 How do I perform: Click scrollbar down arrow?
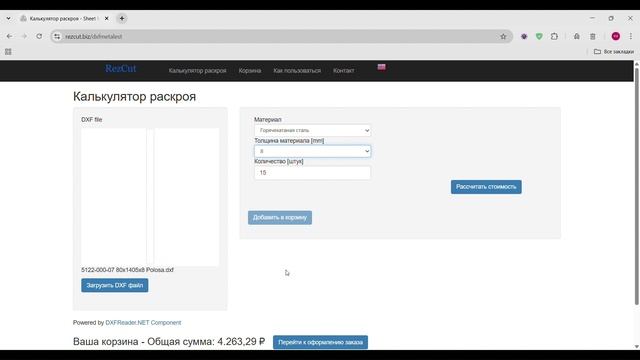[637, 347]
